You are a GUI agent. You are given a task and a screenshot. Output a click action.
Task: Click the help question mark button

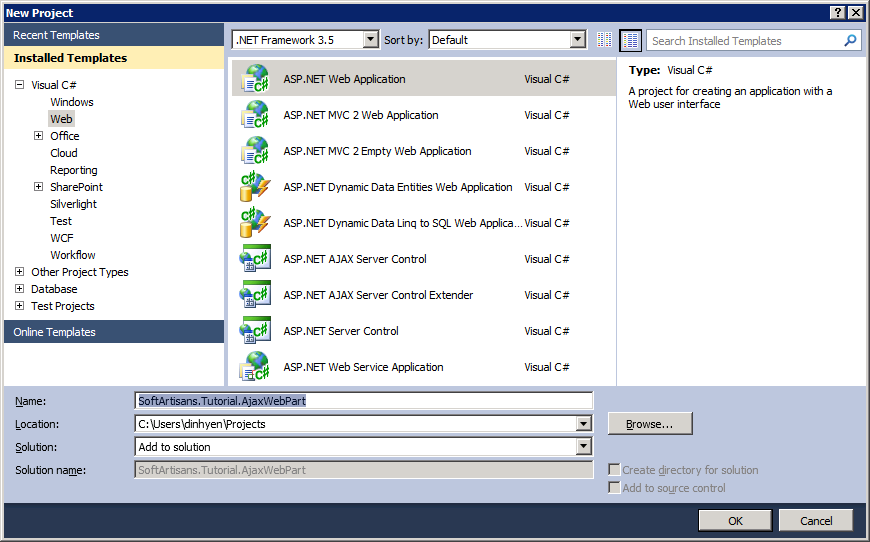[x=838, y=12]
